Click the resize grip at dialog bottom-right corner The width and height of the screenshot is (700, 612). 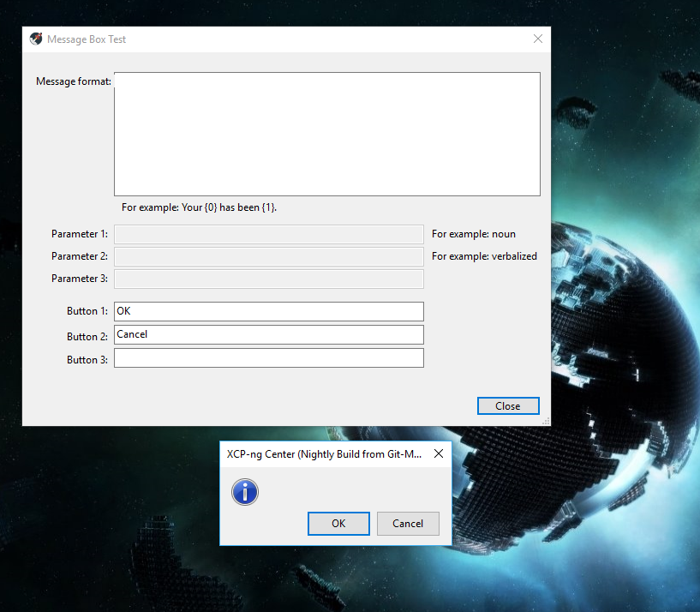(546, 420)
